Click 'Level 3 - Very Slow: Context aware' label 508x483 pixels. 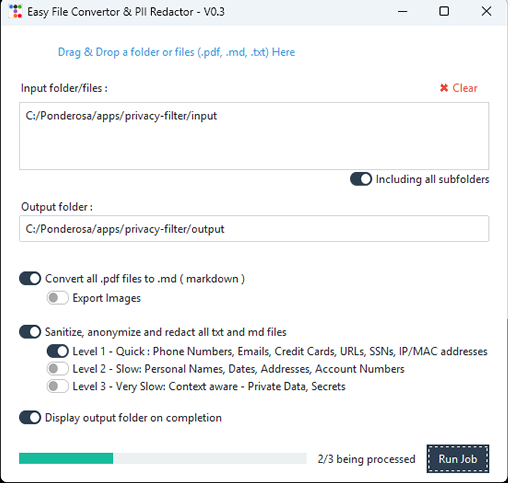click(x=209, y=387)
